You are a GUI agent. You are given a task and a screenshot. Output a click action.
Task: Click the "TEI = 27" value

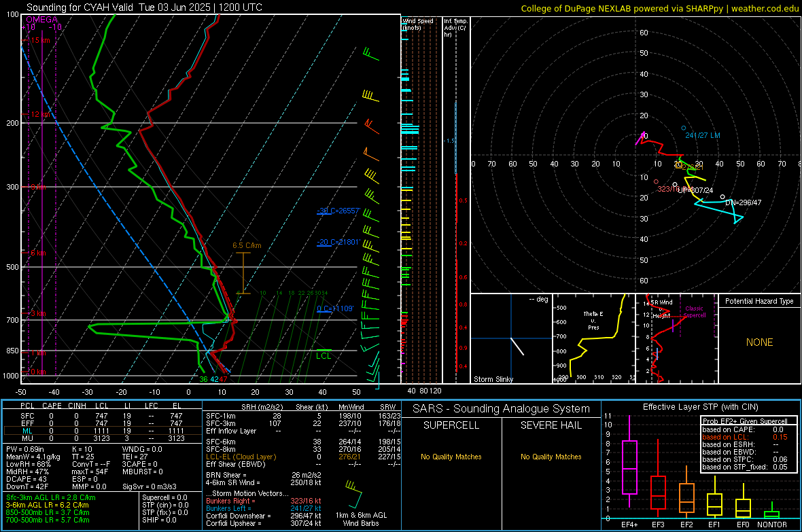point(135,457)
